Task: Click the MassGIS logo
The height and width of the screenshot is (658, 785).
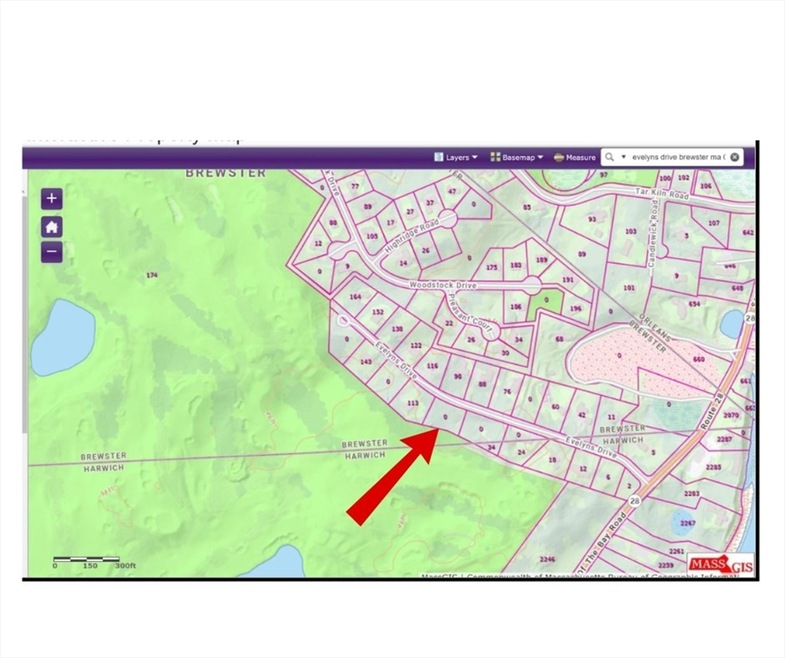Action: (720, 564)
